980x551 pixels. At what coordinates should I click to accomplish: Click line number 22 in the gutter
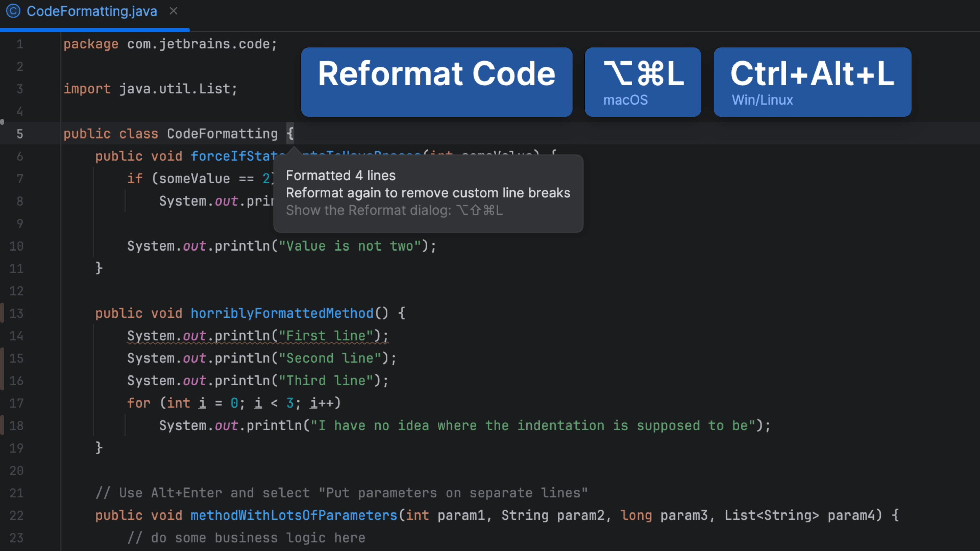coord(16,516)
